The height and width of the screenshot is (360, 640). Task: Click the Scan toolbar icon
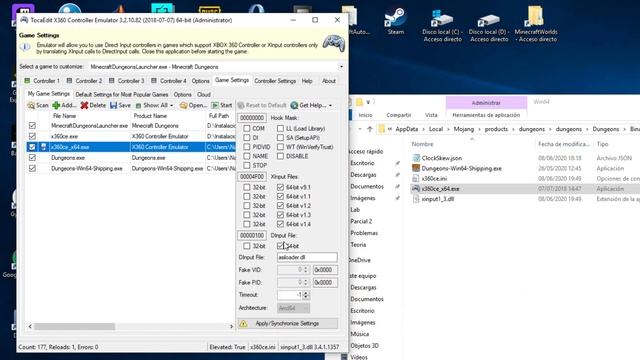pos(31,105)
